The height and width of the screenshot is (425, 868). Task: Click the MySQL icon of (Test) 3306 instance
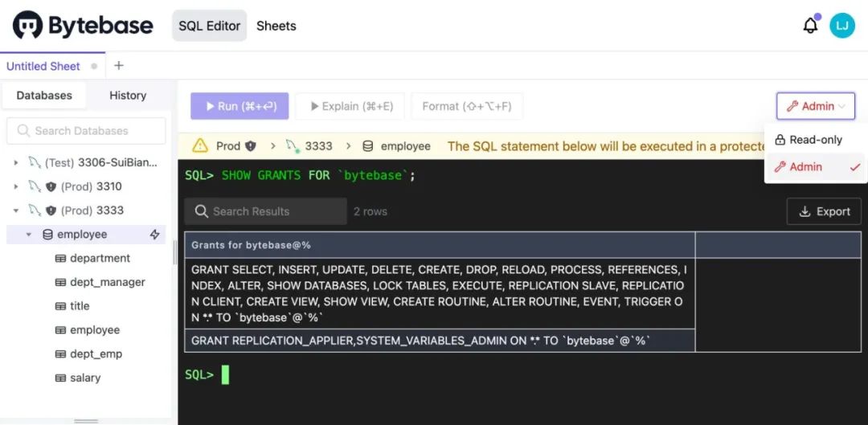coord(35,163)
